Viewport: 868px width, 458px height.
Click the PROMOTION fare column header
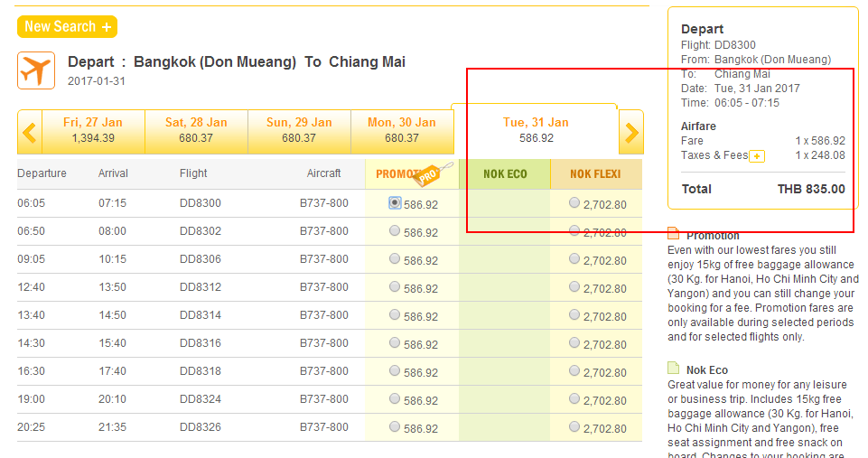[412, 174]
